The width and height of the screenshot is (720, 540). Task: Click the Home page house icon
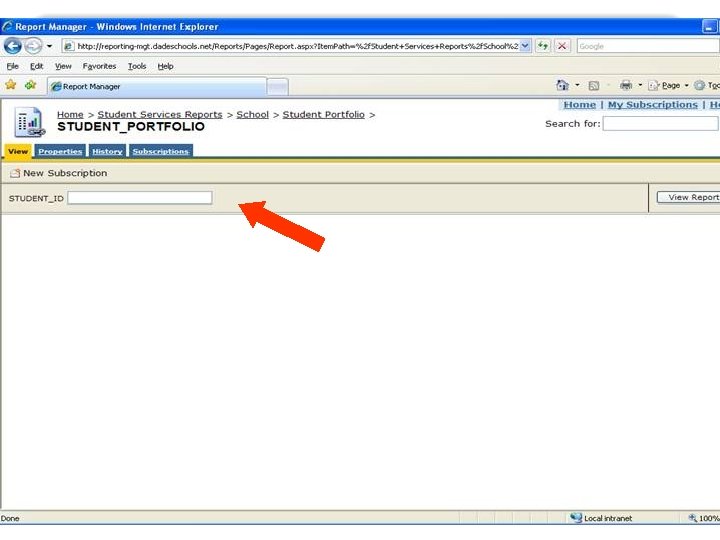(562, 85)
